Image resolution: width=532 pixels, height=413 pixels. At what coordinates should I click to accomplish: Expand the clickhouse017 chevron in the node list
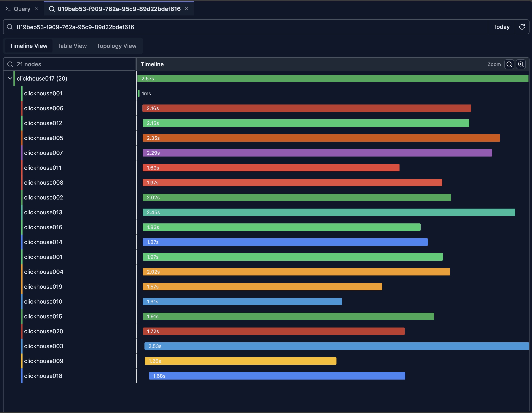point(10,78)
